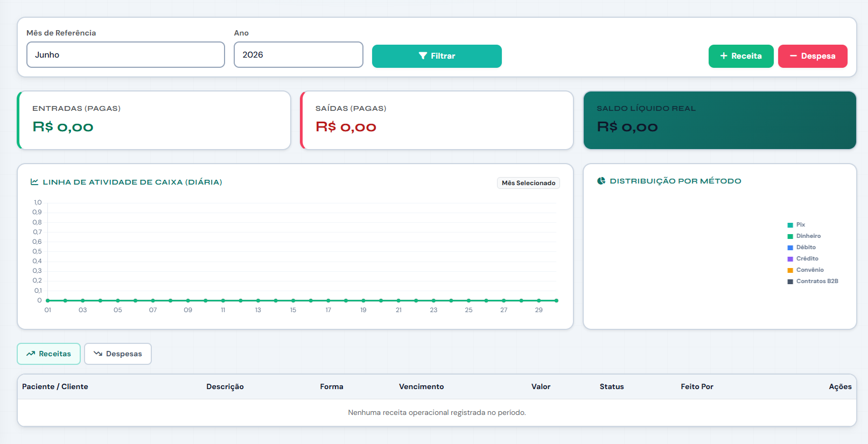Click the Saídas (Pagas) card

(437, 120)
